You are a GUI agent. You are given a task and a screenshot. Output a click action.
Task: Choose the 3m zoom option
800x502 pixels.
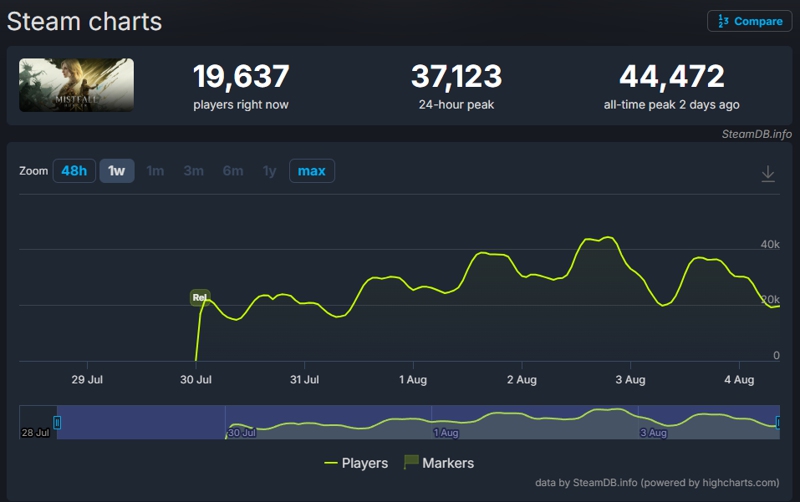(193, 171)
